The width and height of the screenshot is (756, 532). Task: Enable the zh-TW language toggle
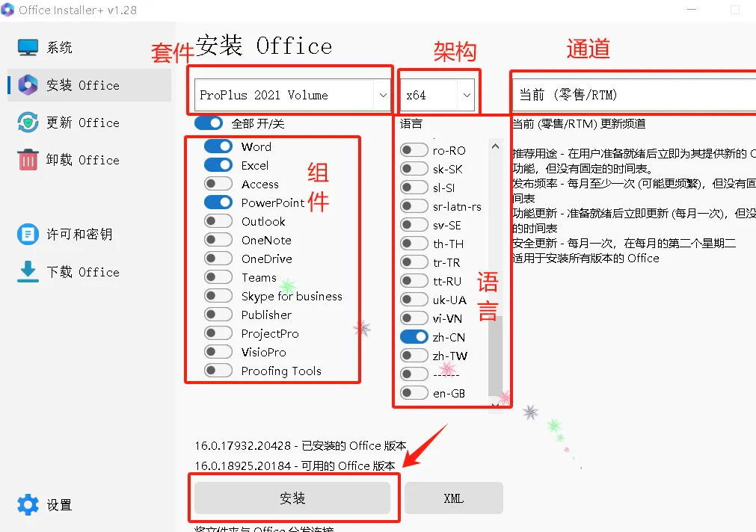coord(414,356)
